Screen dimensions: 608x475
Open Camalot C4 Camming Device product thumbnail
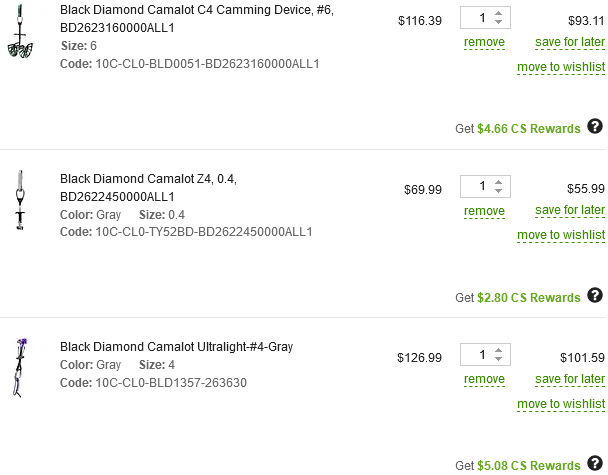(20, 31)
